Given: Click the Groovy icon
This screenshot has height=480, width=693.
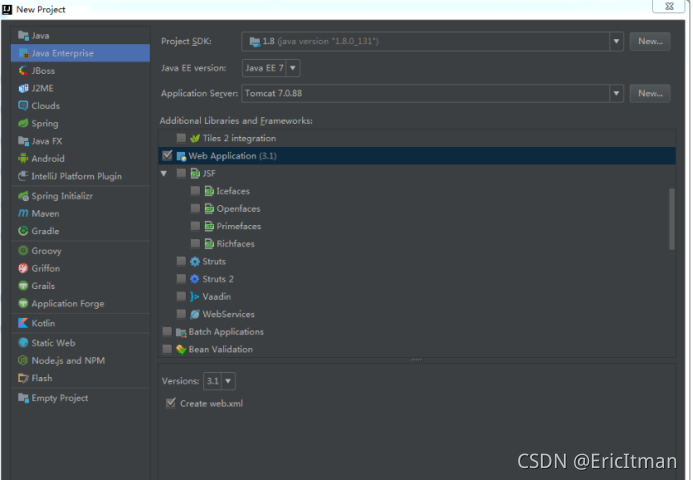Looking at the screenshot, I should [x=23, y=251].
